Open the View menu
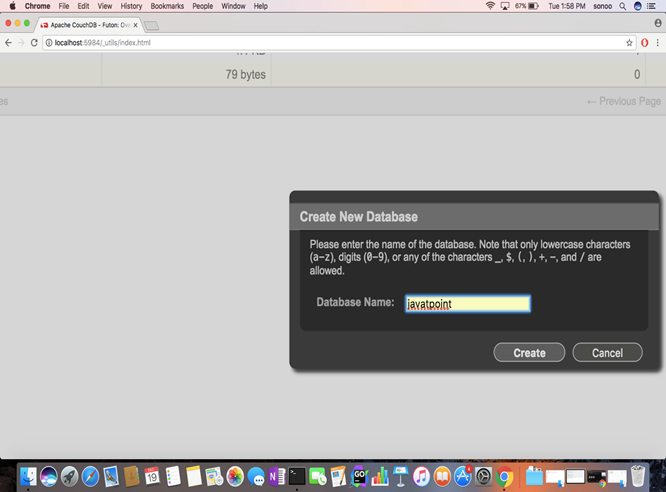Image resolution: width=666 pixels, height=492 pixels. pos(104,6)
